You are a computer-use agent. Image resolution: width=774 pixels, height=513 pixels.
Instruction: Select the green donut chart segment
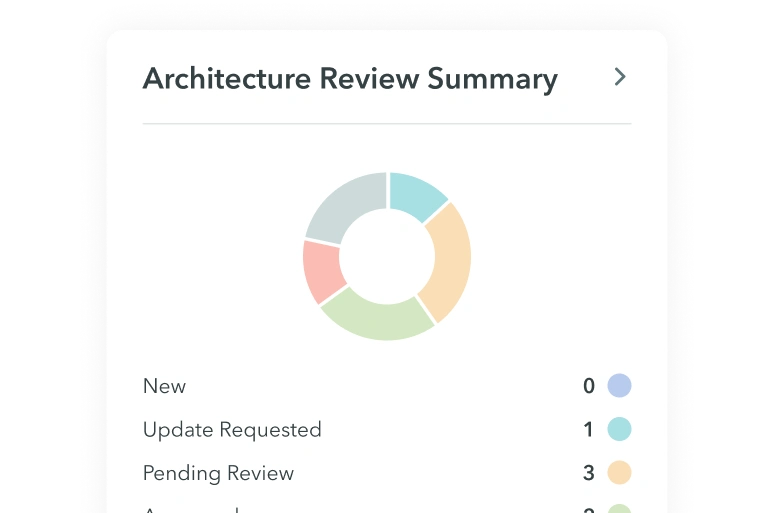coord(377,318)
